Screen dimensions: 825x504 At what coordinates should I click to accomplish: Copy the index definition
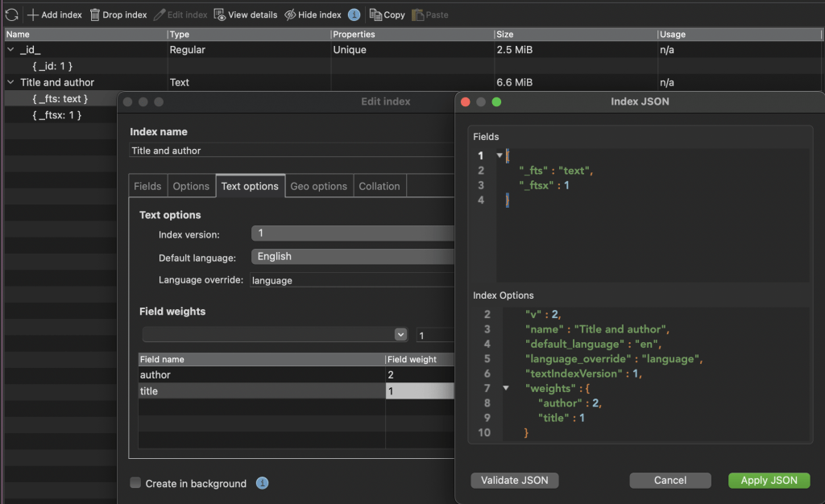[387, 14]
